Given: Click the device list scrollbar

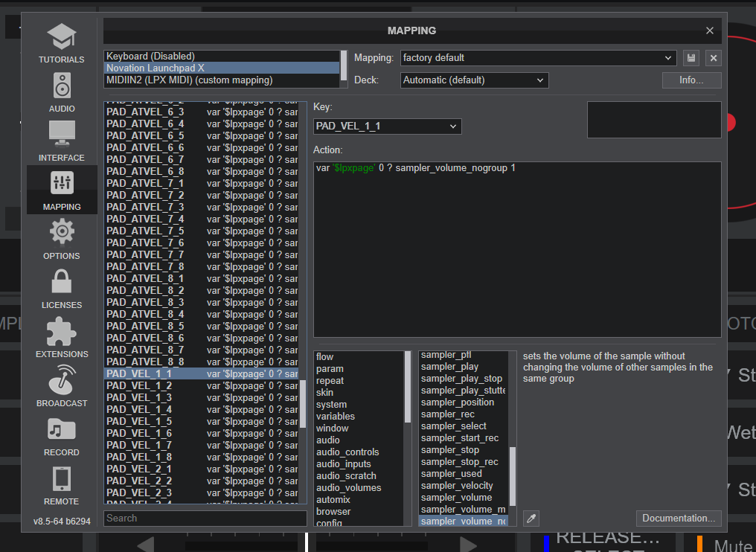Looking at the screenshot, I should pyautogui.click(x=344, y=65).
